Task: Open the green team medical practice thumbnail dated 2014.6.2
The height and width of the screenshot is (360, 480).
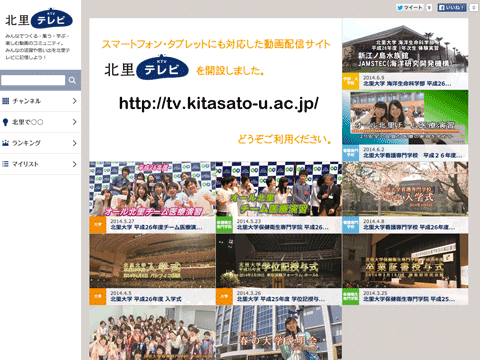Action: pyautogui.click(x=405, y=117)
